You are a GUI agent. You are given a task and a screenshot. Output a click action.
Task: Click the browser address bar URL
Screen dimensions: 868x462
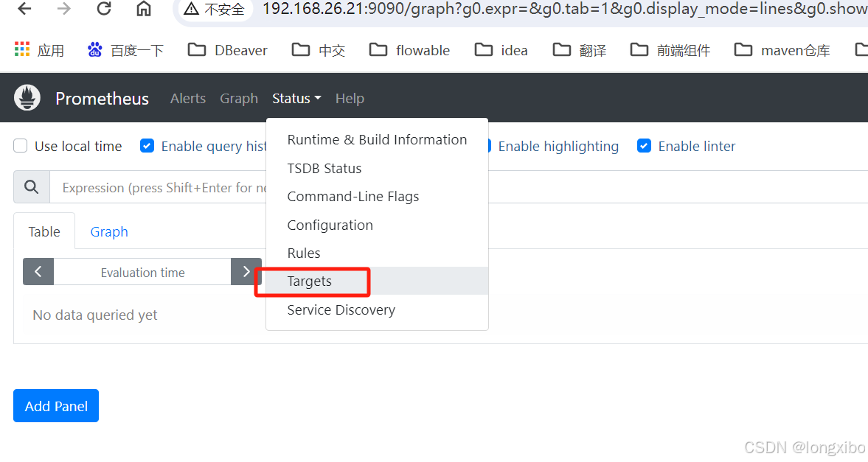pos(565,9)
